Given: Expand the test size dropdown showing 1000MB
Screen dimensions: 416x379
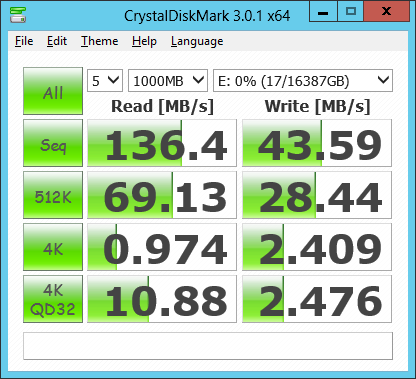Looking at the screenshot, I should click(x=168, y=80).
